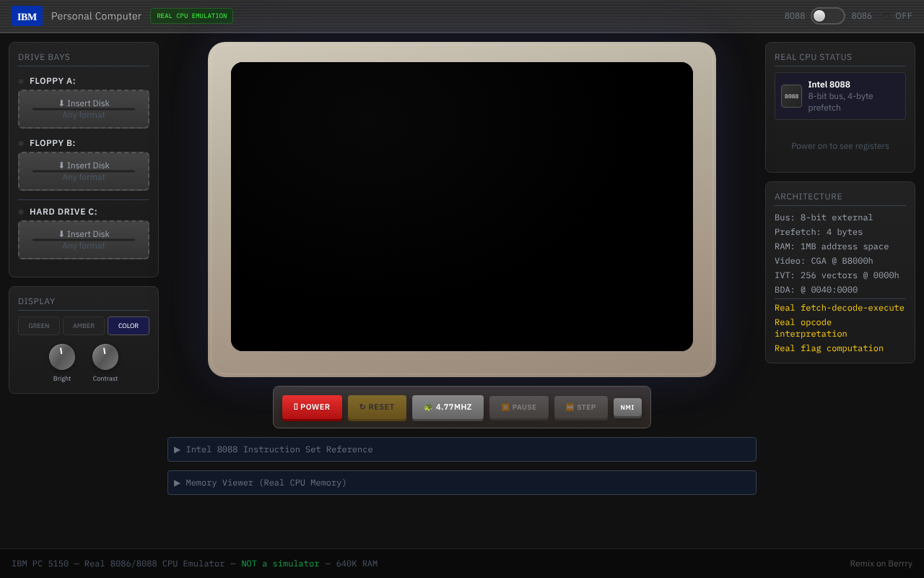Select the Intel 8088 chip icon

click(790, 95)
